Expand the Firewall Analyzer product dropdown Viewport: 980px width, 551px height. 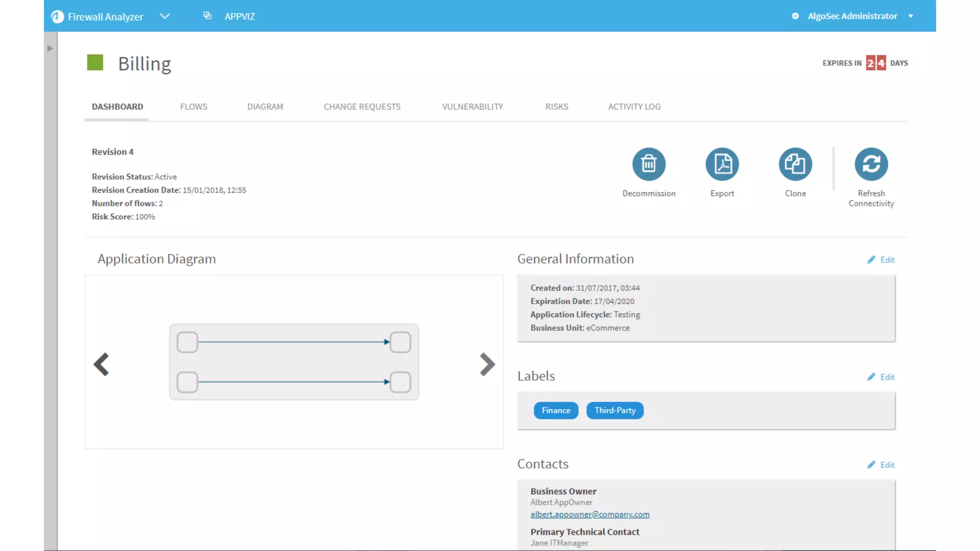[165, 16]
